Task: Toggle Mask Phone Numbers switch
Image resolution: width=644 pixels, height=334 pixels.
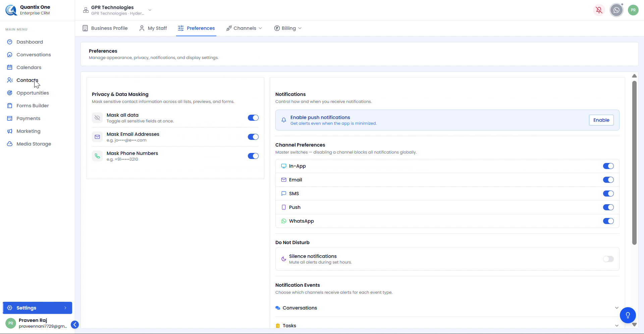Action: click(x=253, y=156)
